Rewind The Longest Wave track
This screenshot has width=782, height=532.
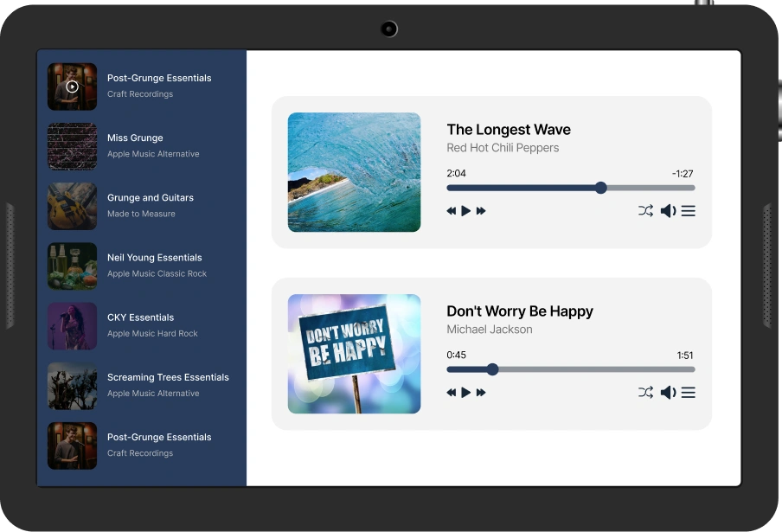451,210
